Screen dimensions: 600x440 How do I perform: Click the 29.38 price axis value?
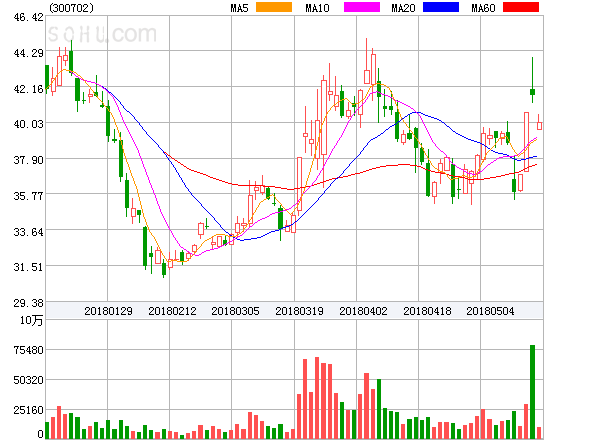[28, 303]
